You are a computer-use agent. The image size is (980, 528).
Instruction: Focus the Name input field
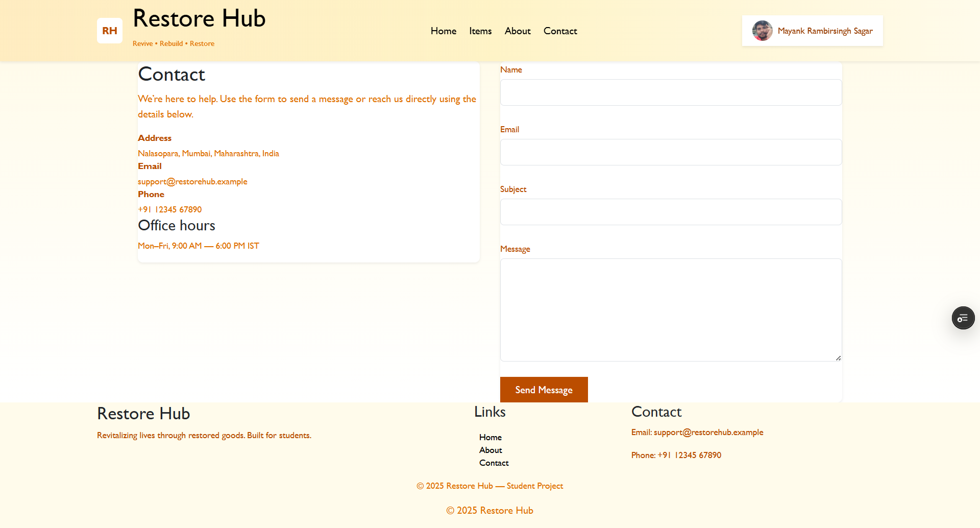click(x=671, y=92)
